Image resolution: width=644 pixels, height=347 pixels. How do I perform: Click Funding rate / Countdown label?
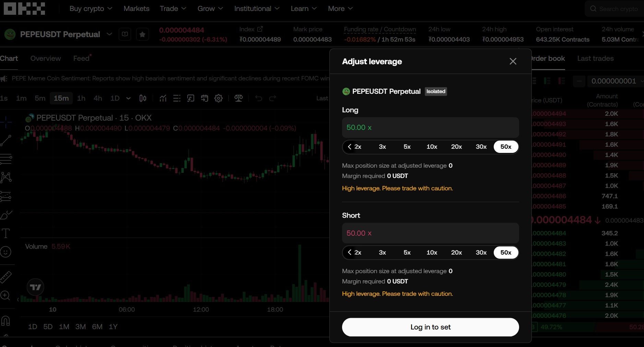click(x=380, y=30)
